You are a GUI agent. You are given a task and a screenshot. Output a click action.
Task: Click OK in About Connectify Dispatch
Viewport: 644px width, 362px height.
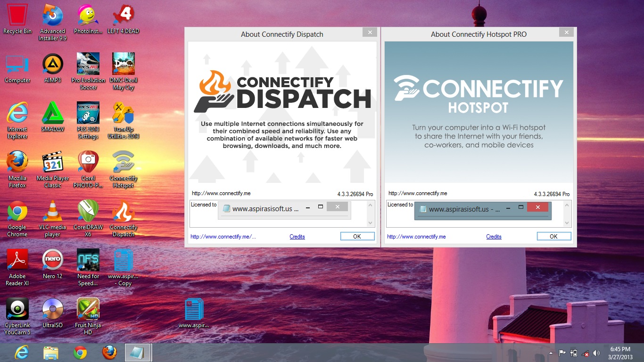click(357, 237)
